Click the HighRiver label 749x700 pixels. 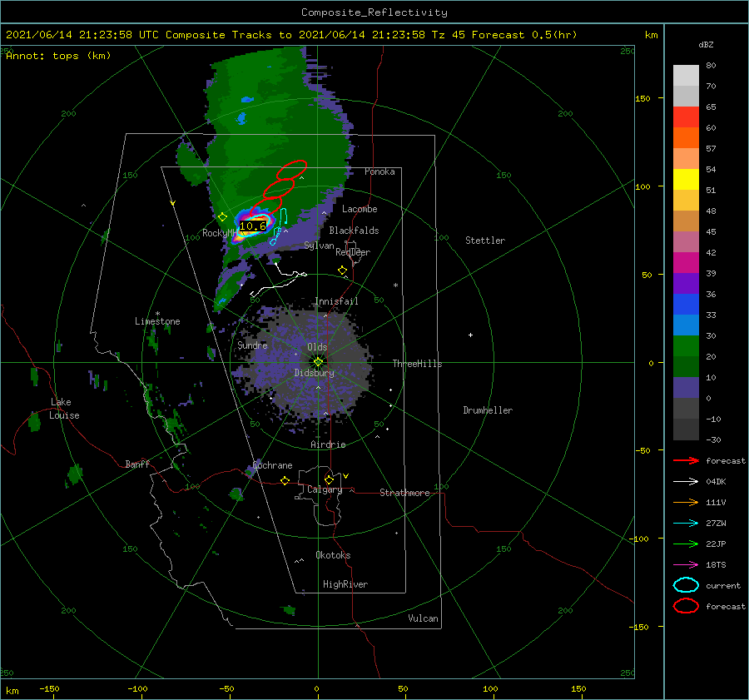coord(345,584)
